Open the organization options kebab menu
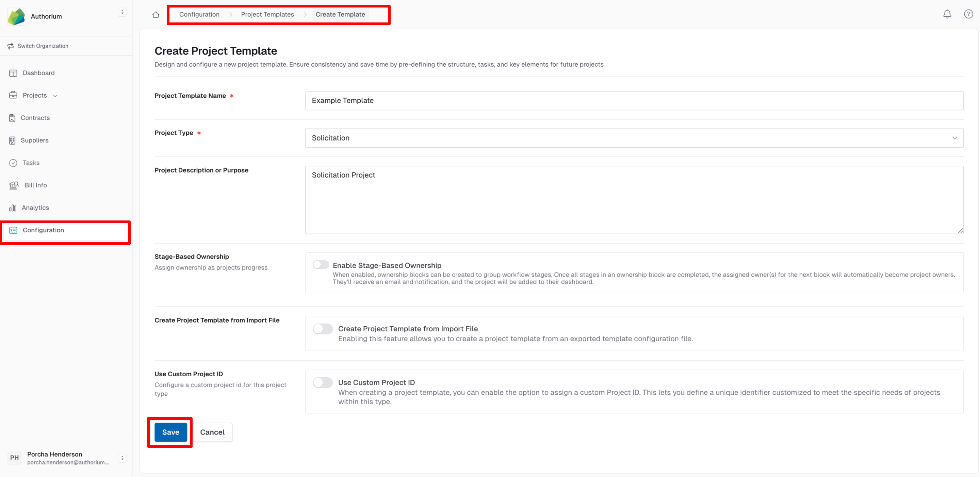The image size is (980, 477). (122, 12)
